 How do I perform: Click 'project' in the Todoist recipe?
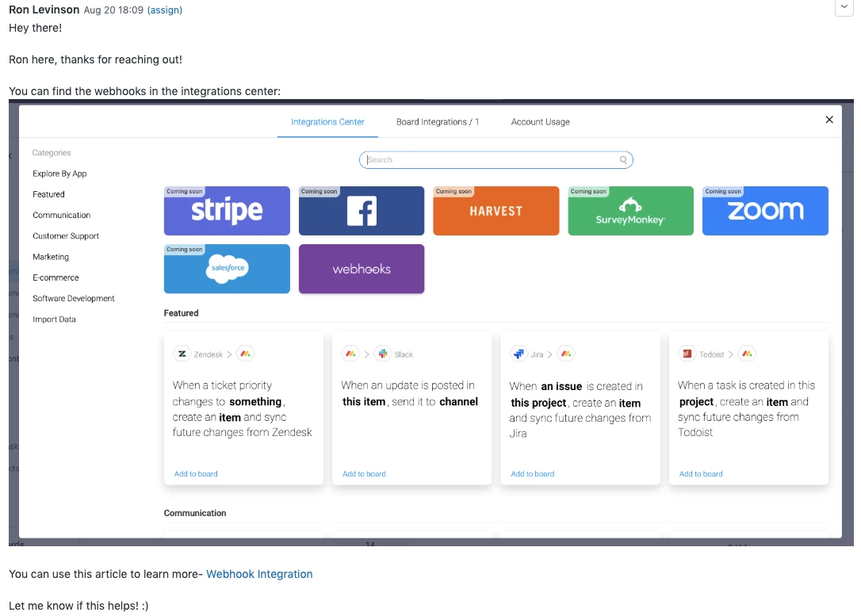tap(696, 402)
